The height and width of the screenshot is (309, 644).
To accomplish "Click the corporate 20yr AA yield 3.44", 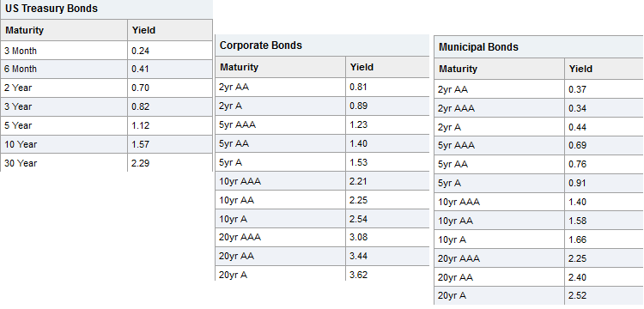I will click(359, 256).
